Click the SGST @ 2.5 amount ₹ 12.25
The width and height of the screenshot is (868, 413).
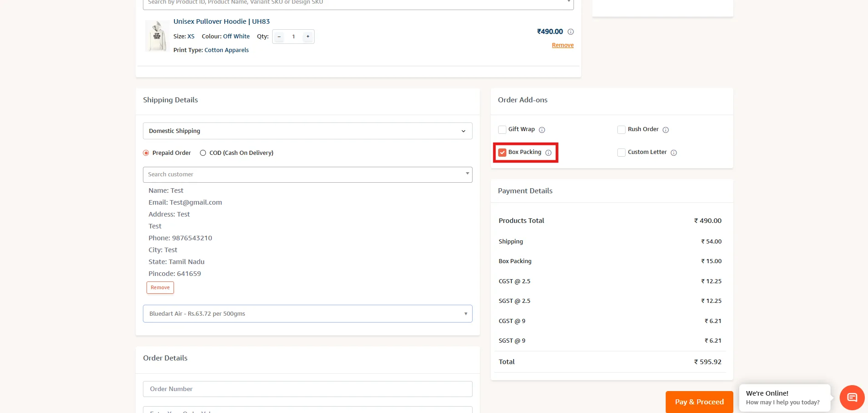tap(711, 301)
